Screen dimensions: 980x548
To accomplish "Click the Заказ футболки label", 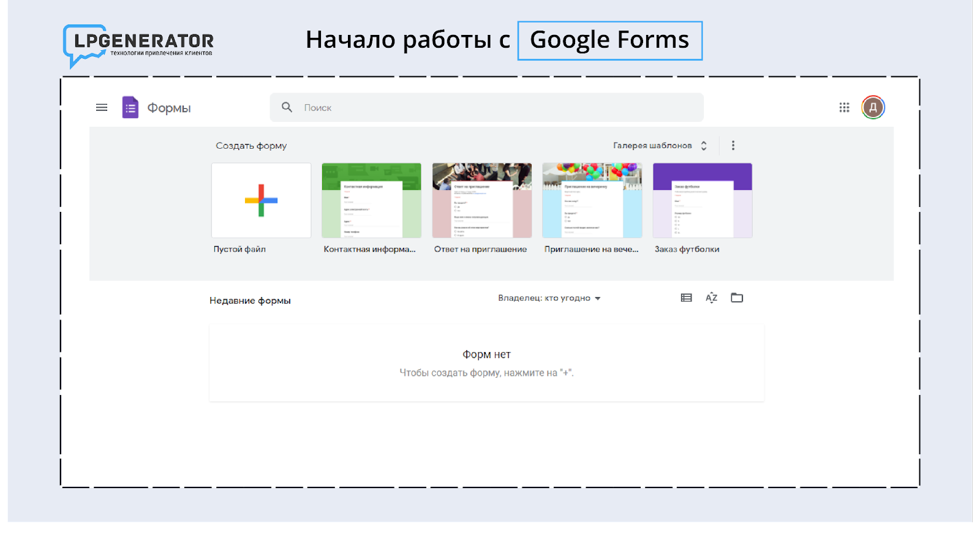I will 687,249.
